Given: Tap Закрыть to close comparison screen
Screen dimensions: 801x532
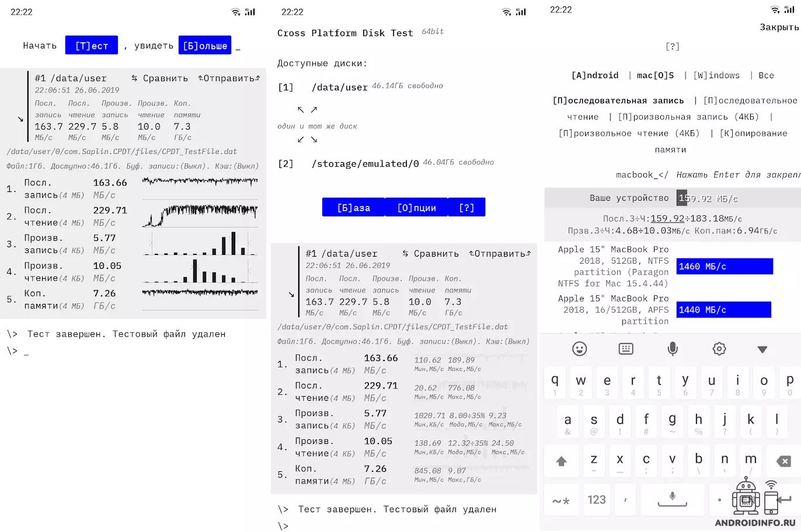Looking at the screenshot, I should point(778,27).
